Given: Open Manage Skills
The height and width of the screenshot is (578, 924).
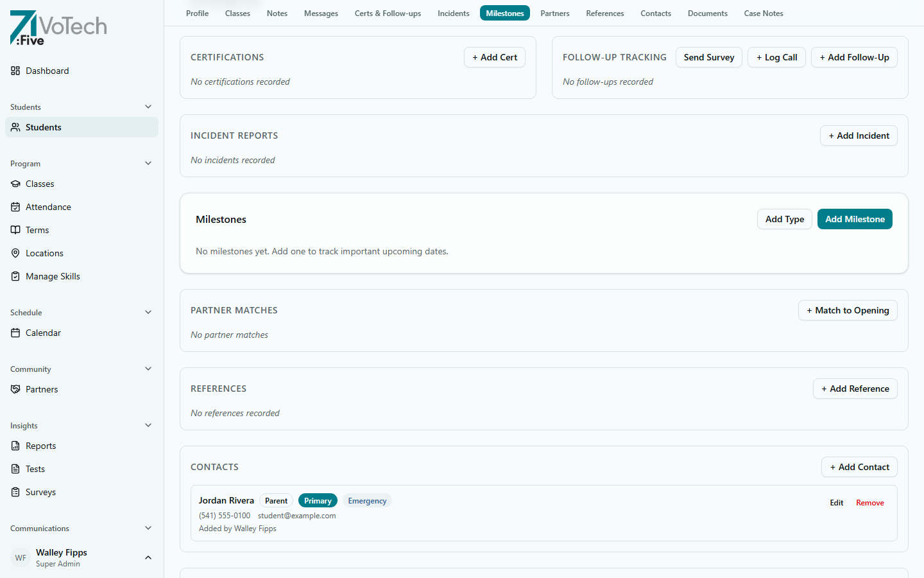Looking at the screenshot, I should [51, 276].
